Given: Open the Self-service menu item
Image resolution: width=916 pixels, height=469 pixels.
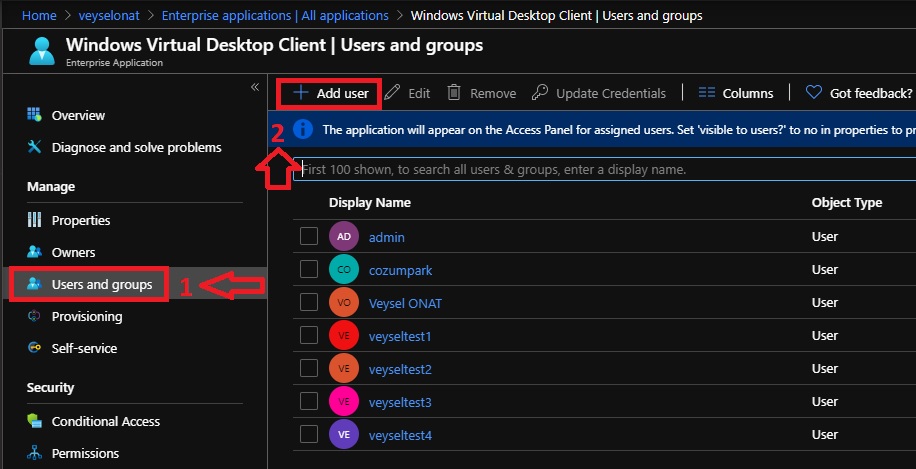Looking at the screenshot, I should [84, 348].
